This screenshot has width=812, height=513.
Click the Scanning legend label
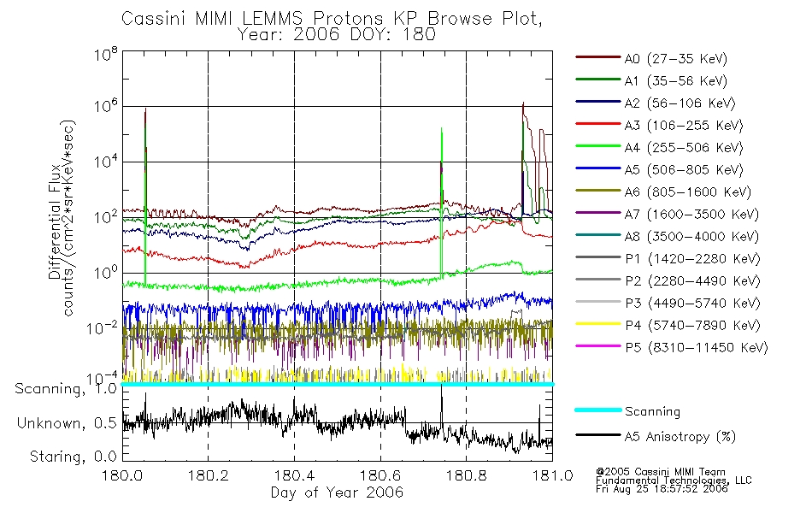click(652, 412)
